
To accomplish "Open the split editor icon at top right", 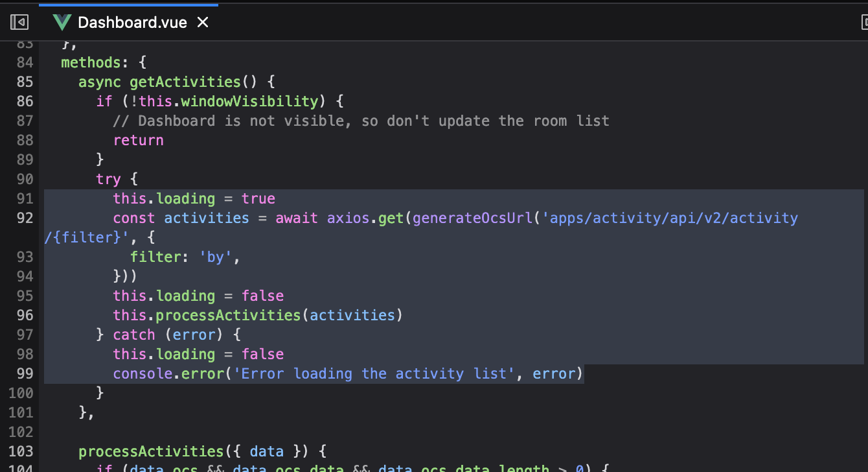I will click(x=864, y=21).
